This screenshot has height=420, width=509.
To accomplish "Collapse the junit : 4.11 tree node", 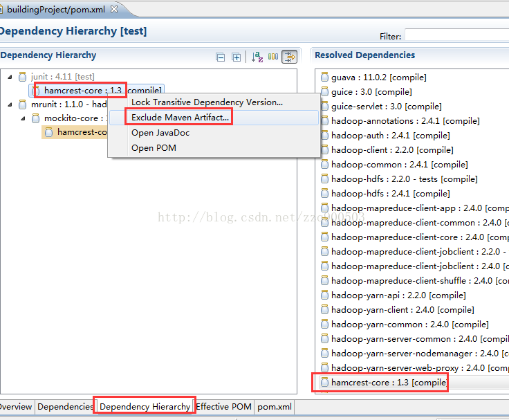I will click(x=10, y=77).
